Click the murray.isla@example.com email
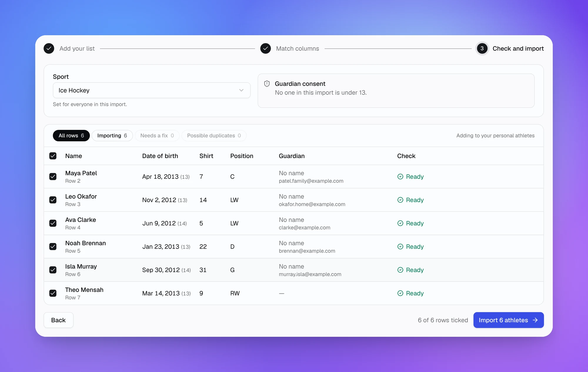This screenshot has width=588, height=372. [x=310, y=274]
